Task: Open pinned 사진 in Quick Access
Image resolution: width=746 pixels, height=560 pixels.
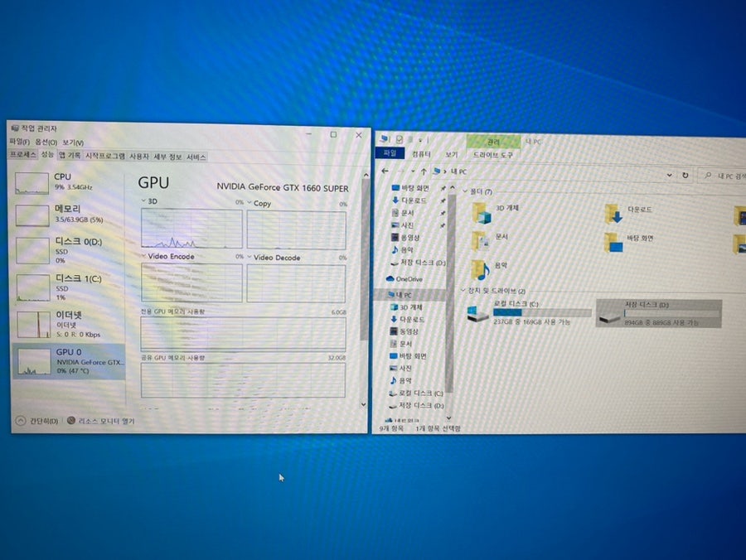Action: pyautogui.click(x=403, y=225)
